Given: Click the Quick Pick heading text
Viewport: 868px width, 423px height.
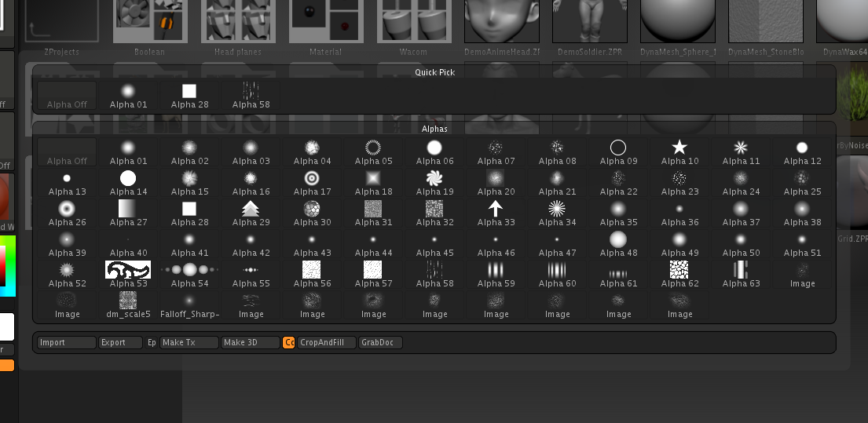Looking at the screenshot, I should pos(434,72).
